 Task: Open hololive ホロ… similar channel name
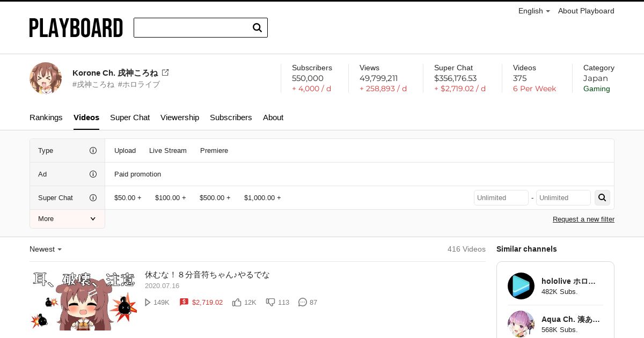click(569, 281)
